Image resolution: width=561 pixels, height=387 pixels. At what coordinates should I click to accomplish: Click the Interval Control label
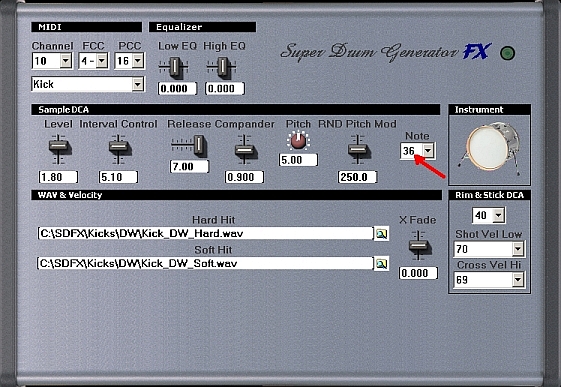(x=118, y=124)
